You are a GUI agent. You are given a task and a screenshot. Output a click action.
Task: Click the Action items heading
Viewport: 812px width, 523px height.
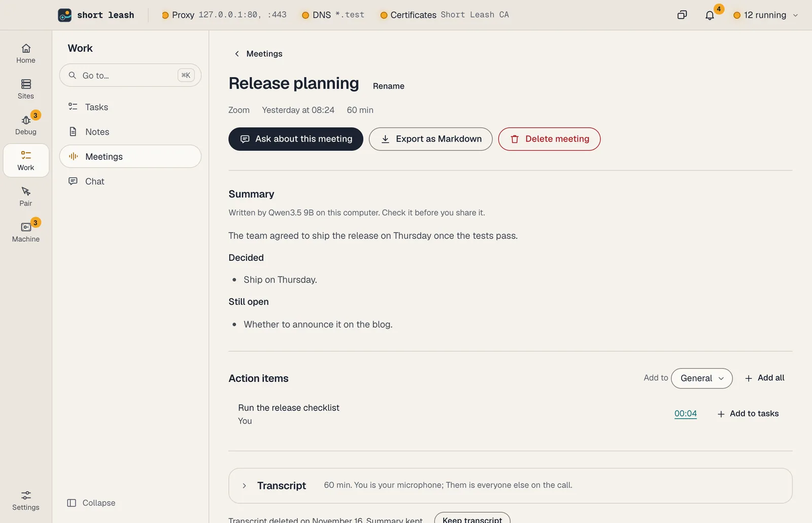[258, 378]
